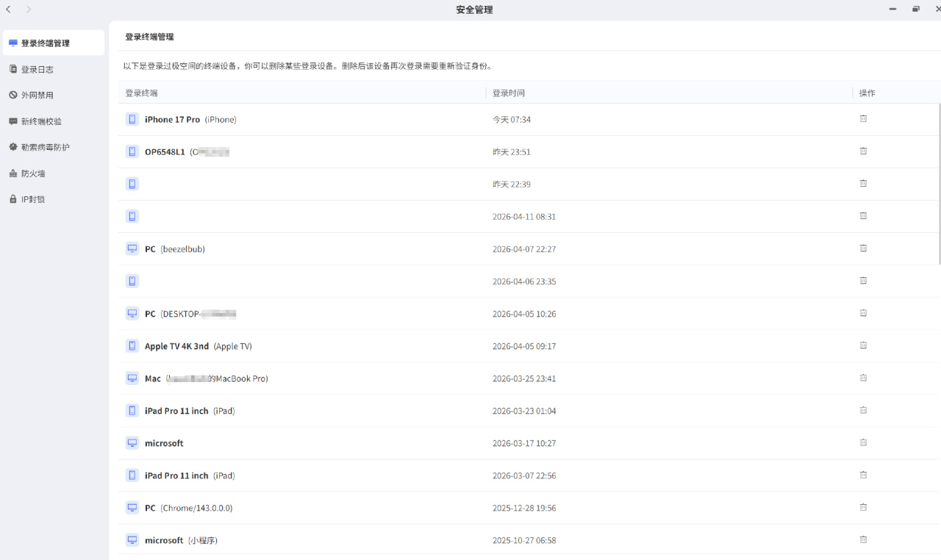Click the trash icon for OP6548L1

click(x=863, y=151)
